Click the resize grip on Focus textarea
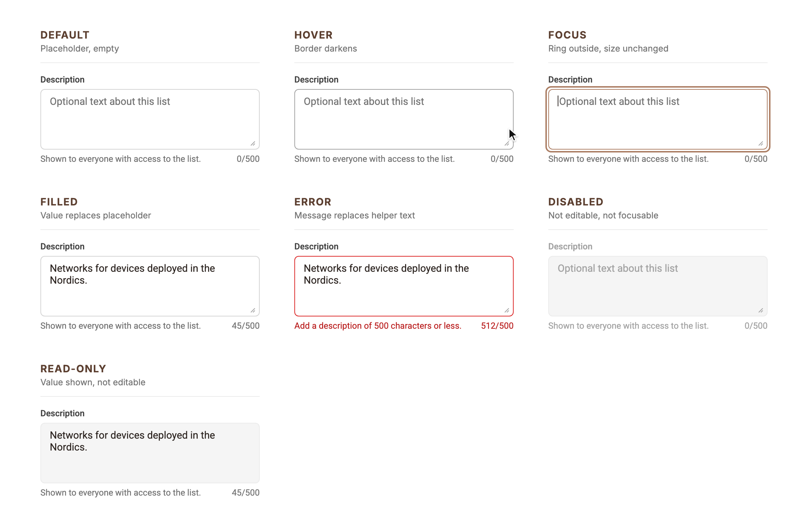 tap(761, 143)
